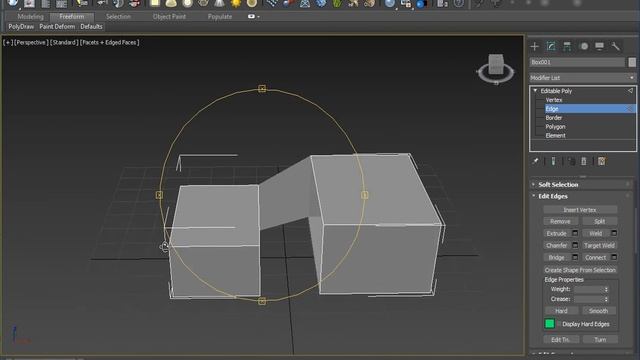Open Connect settings box
640x360 pixels.
click(613, 258)
